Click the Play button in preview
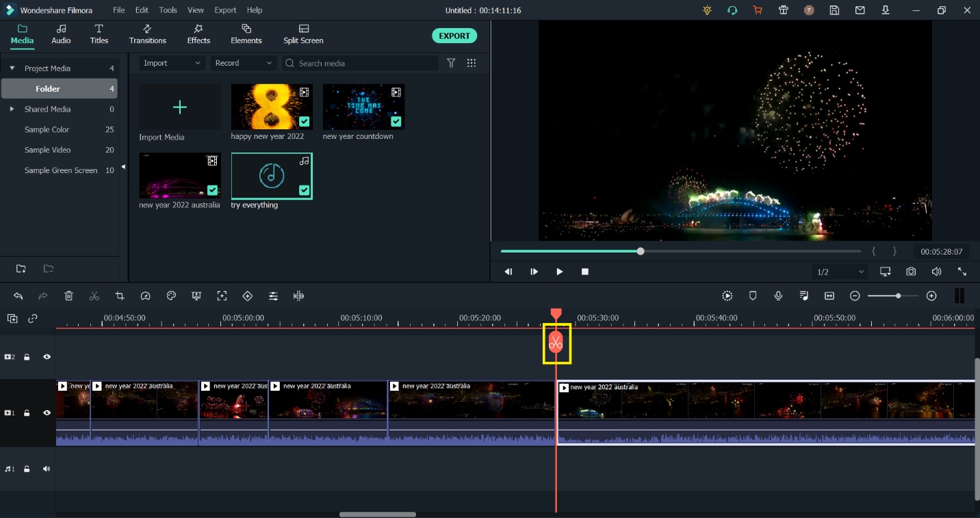The height and width of the screenshot is (518, 980). pos(560,272)
